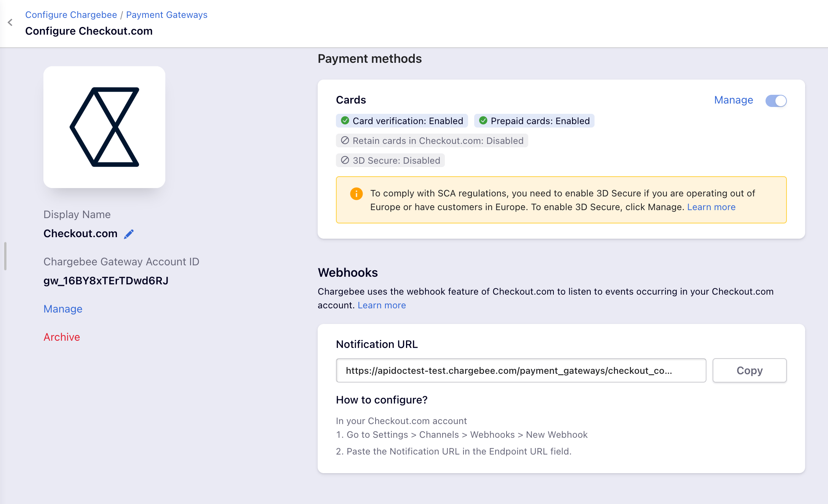Click Manage link in Cards section

(734, 100)
